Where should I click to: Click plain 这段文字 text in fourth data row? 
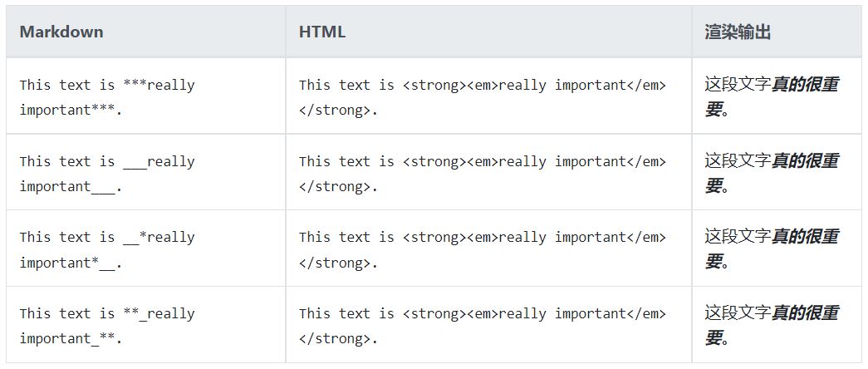[738, 313]
